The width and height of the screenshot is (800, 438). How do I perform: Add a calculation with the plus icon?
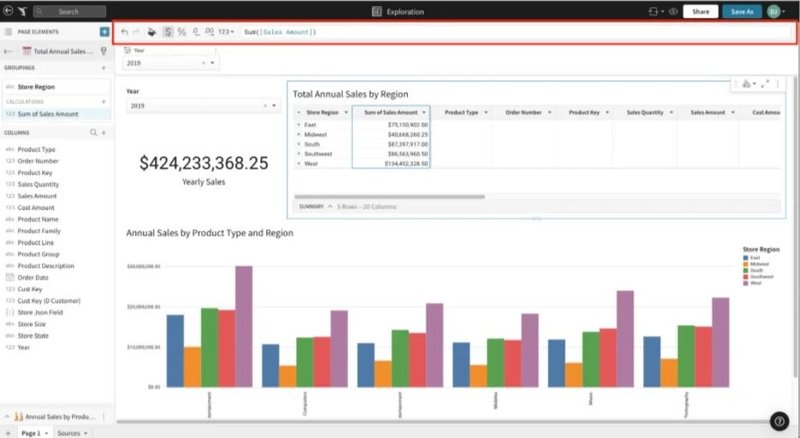[x=104, y=102]
